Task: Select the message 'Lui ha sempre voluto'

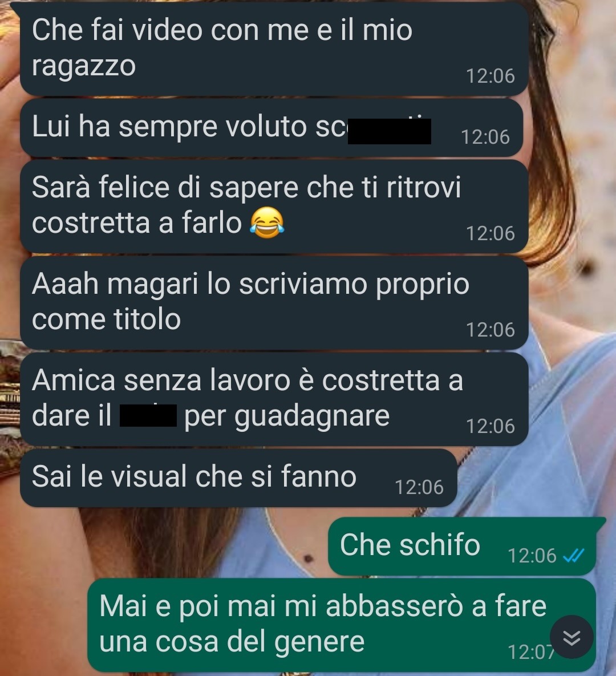Action: 271,128
